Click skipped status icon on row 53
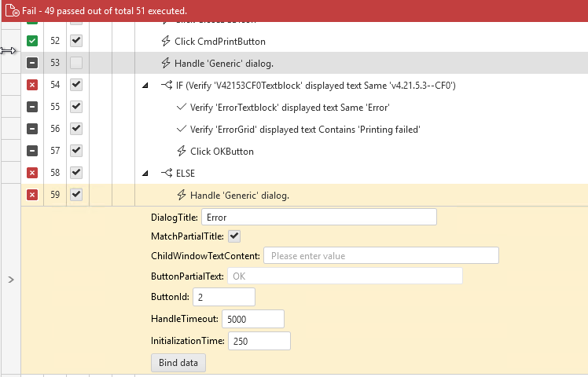The height and width of the screenshot is (377, 588). tap(32, 63)
